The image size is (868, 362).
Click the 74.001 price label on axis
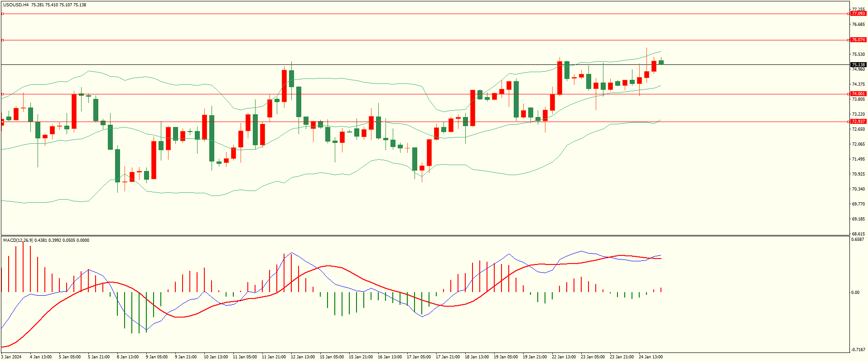coord(858,94)
